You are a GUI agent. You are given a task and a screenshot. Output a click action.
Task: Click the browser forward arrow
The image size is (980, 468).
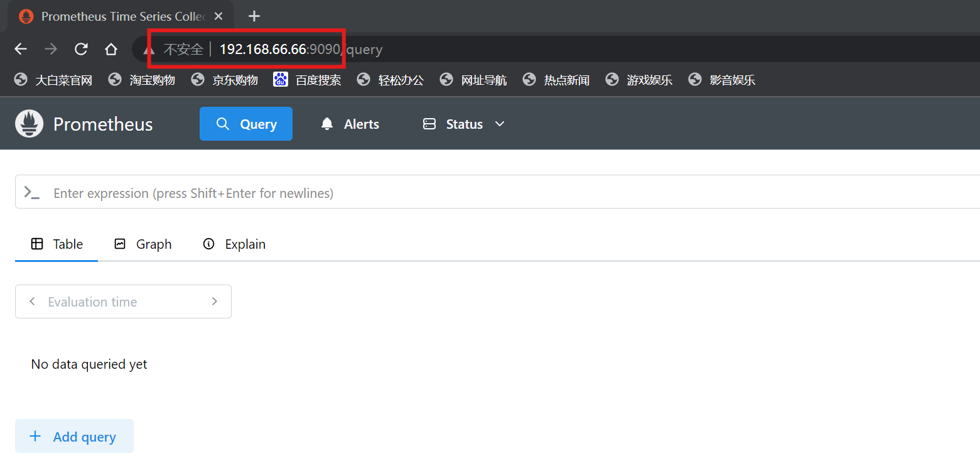click(x=51, y=49)
